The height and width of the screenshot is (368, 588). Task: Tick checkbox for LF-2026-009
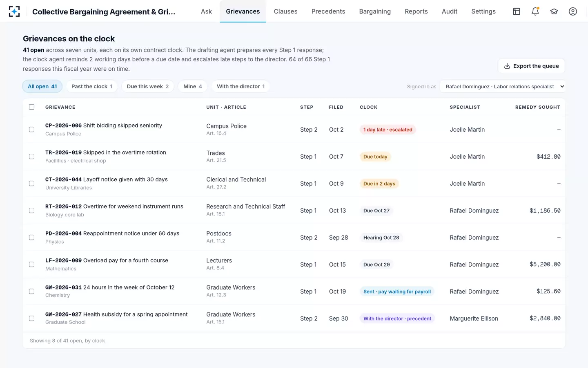(x=32, y=265)
